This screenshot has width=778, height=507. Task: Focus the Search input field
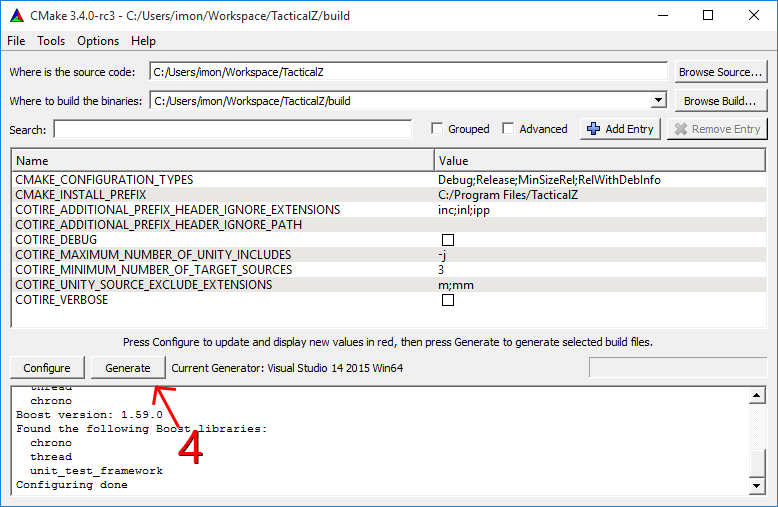[233, 129]
